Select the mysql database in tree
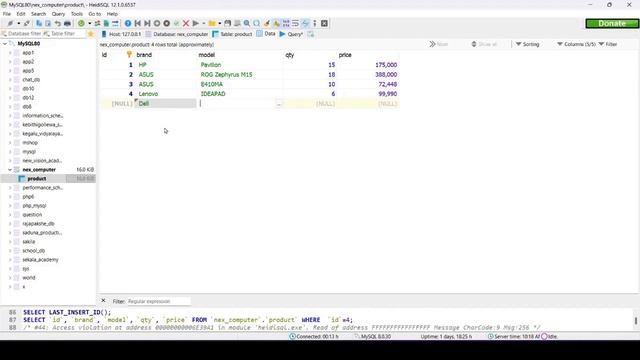640x360 pixels. (x=29, y=151)
